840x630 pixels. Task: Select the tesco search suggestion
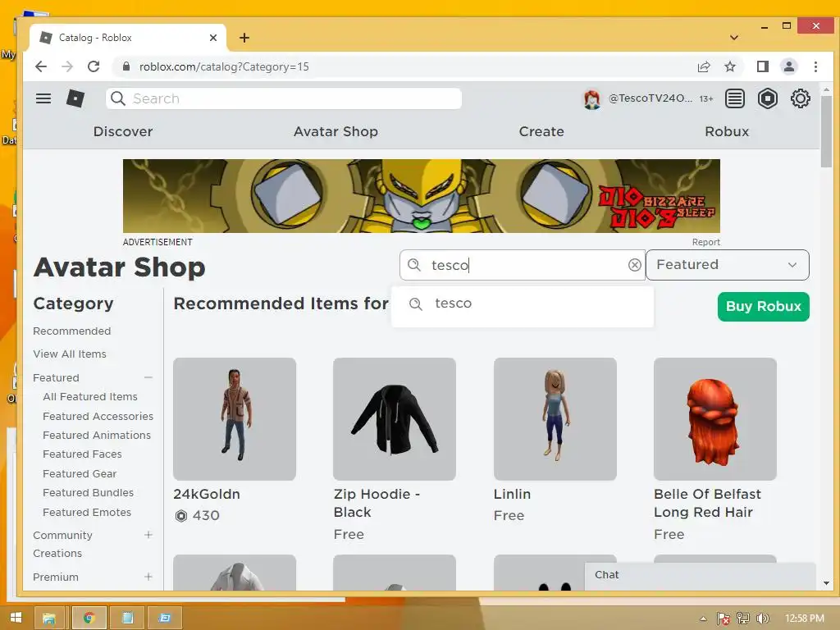click(523, 304)
